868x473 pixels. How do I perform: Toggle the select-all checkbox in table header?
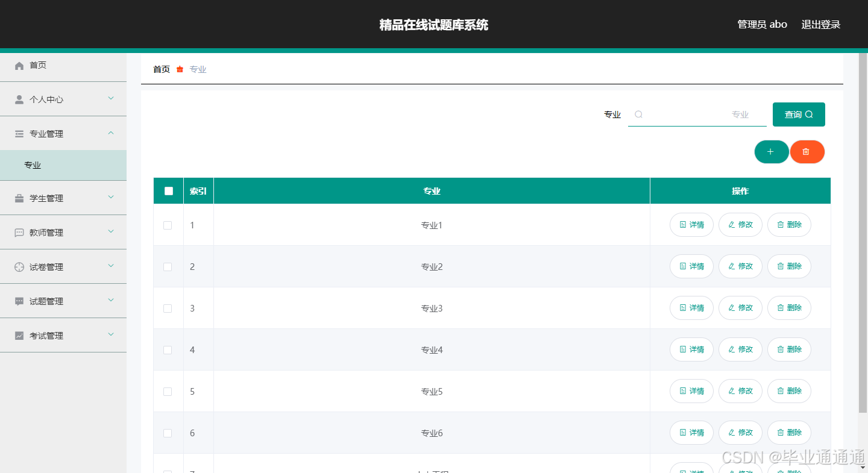[x=169, y=191]
